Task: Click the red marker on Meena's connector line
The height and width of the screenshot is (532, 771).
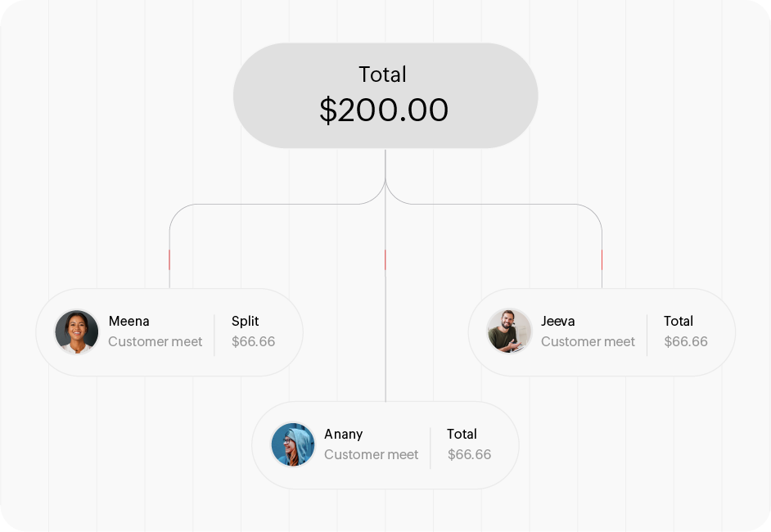Action: 169,259
